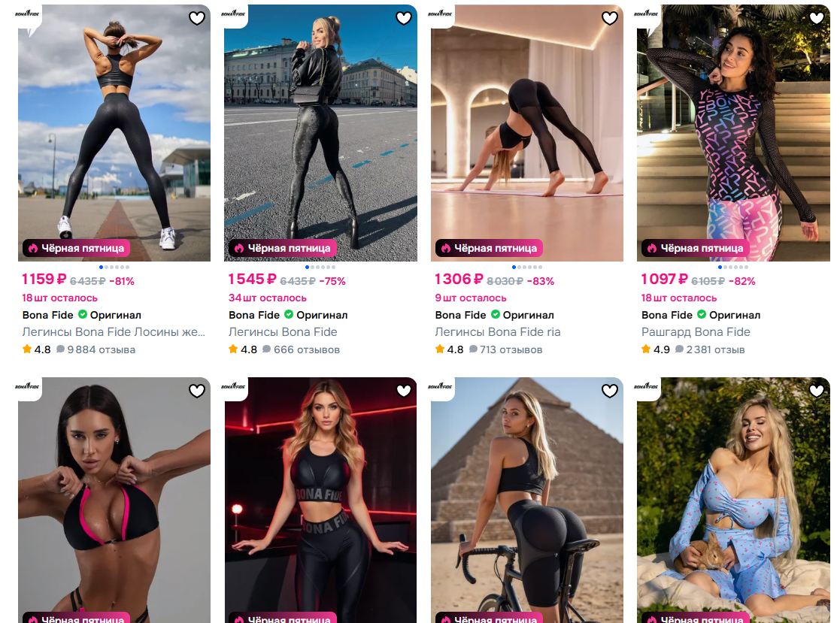Click Bona Fide logo on rashguard image
This screenshot has width=840, height=623.
646,14
